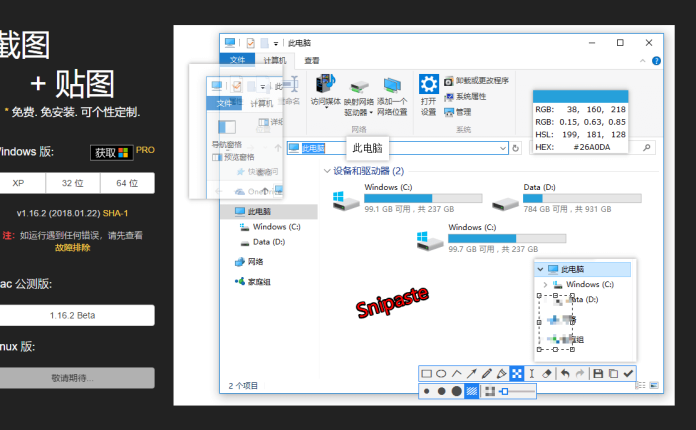This screenshot has width=696, height=430.
Task: Select the ellipse annotation tool
Action: click(x=441, y=374)
